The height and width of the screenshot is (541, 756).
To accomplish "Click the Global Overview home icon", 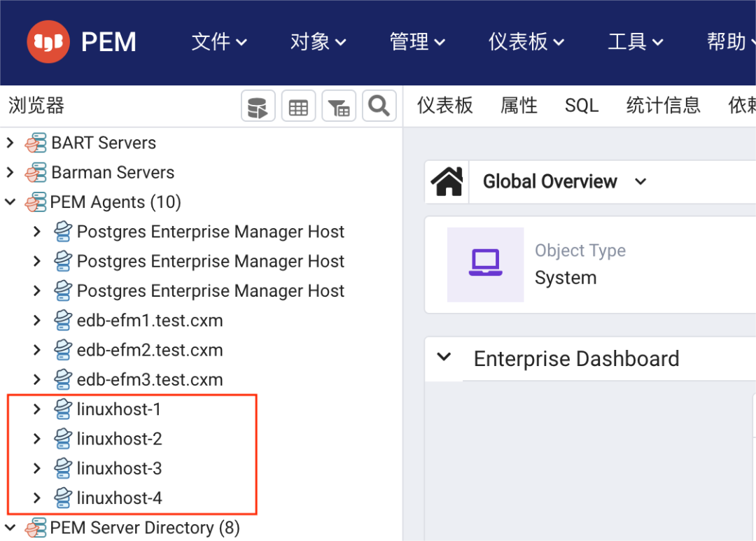I will point(447,182).
